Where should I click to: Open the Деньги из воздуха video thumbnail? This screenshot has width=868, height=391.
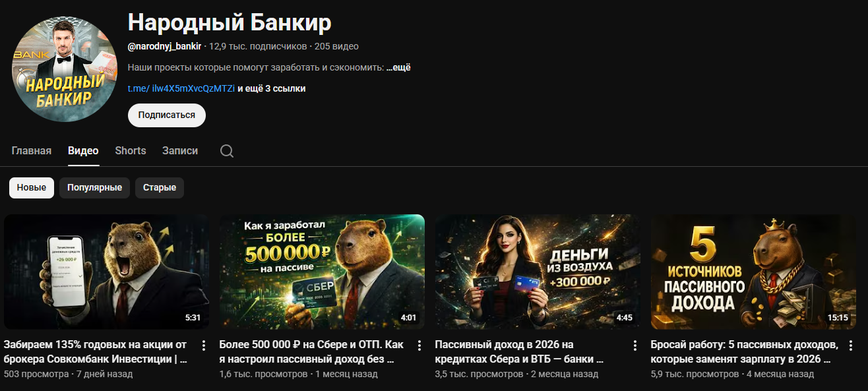pos(538,272)
